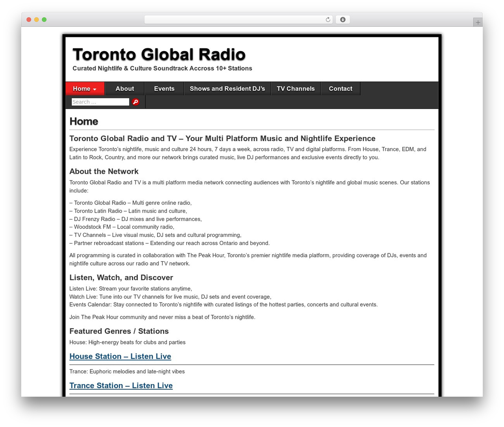Reload the page with the refresh icon
Screen dimensions: 504x427
point(328,20)
